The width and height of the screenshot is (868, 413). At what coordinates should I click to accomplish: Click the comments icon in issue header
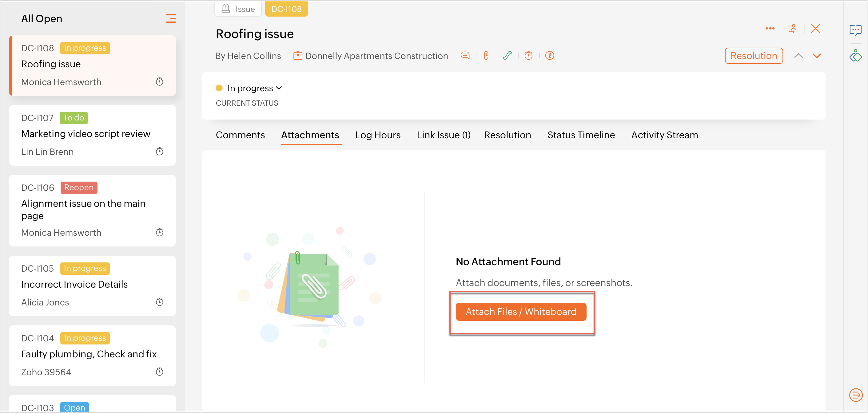pos(465,56)
